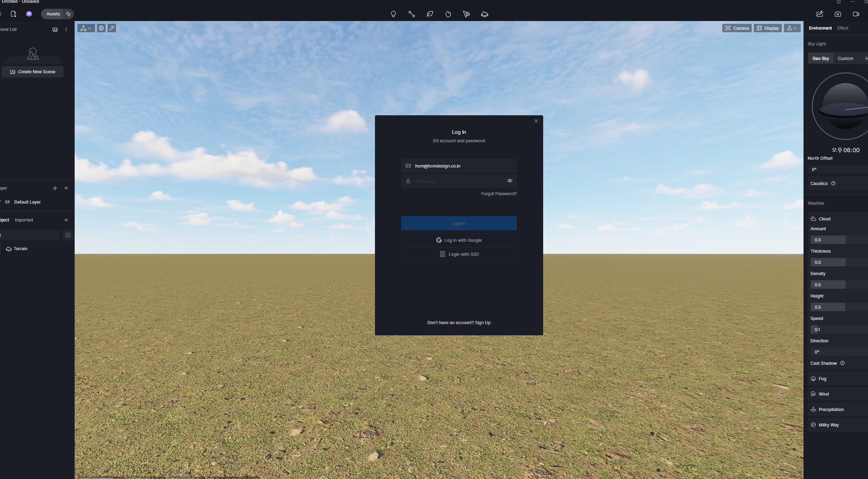Toggle password visibility eye icon

510,181
